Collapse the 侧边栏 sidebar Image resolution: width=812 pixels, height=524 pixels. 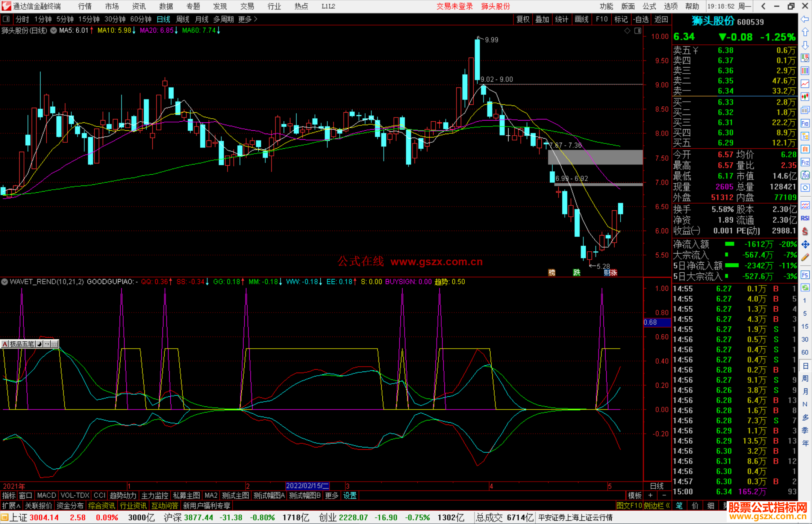coord(657,506)
